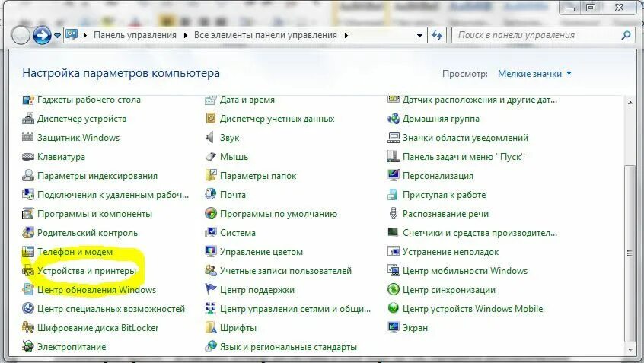Viewport: 644px width, 363px height.
Task: Open the Защитник Windows icon
Action: (28, 138)
